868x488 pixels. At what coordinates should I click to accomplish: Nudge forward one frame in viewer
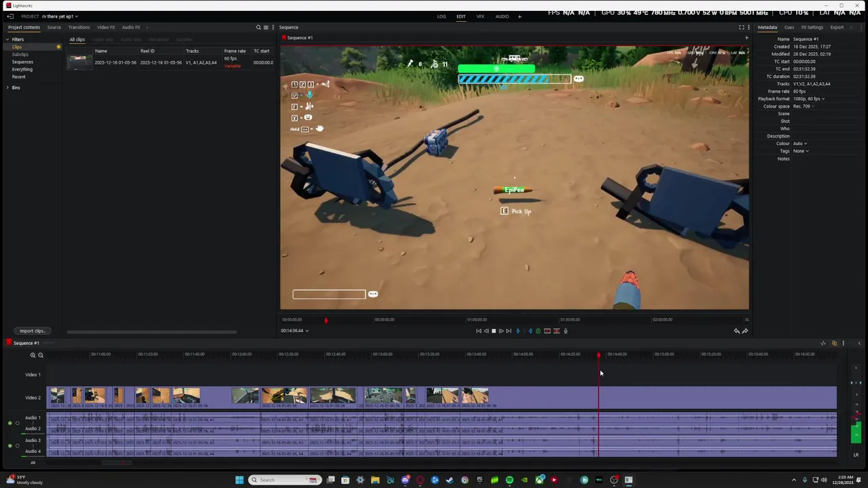[x=501, y=331]
